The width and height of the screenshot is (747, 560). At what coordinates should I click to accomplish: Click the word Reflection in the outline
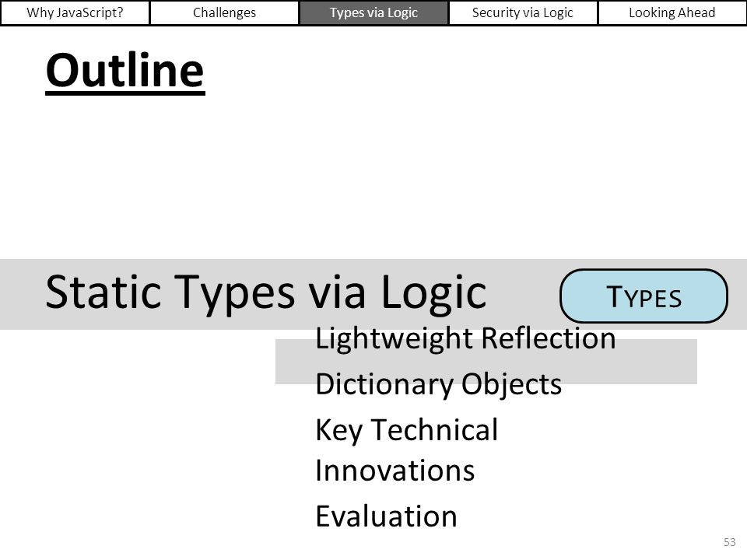pos(549,338)
